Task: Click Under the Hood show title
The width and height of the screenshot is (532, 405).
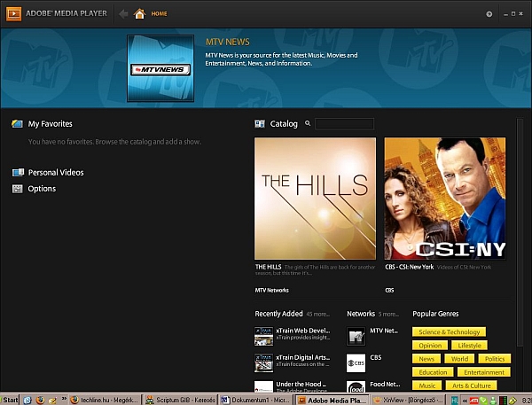Action: point(301,384)
